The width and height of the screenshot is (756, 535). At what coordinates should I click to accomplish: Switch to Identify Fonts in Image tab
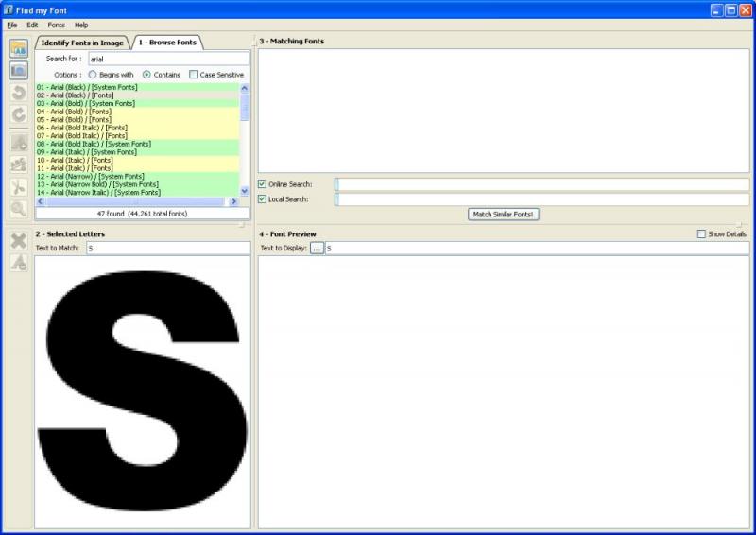pos(82,43)
